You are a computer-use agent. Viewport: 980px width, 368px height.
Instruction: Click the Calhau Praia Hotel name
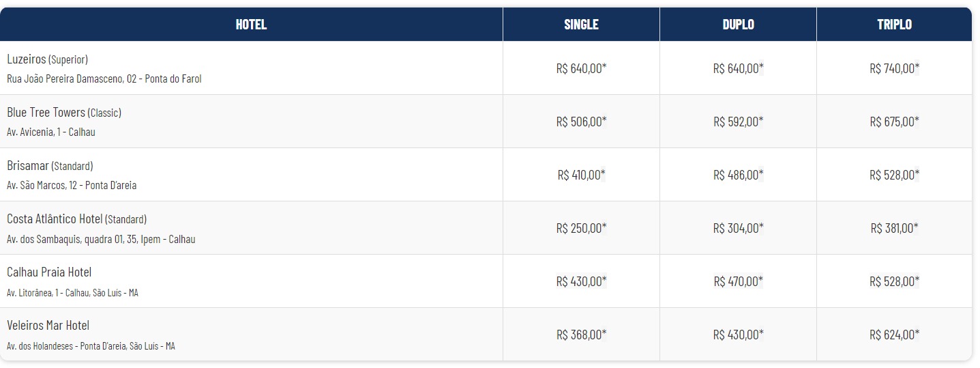pyautogui.click(x=49, y=272)
